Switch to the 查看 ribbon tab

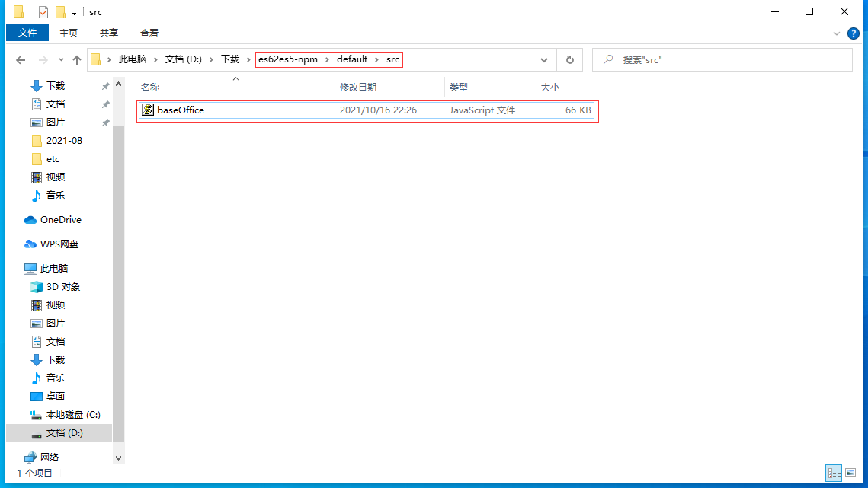(149, 33)
